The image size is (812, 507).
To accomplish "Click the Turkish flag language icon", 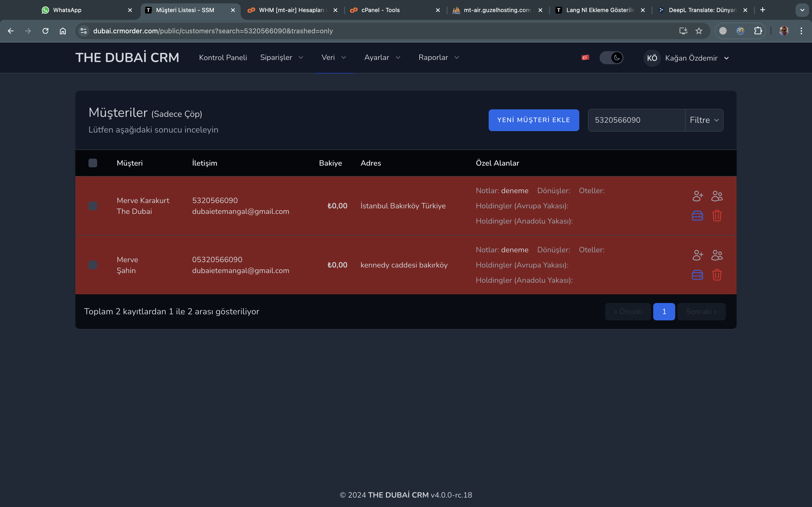I will point(585,58).
